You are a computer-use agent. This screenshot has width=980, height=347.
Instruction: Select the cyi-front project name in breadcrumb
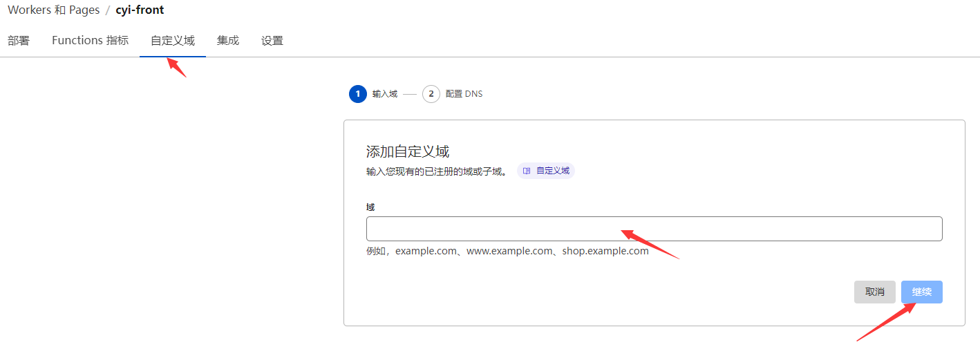[x=140, y=10]
